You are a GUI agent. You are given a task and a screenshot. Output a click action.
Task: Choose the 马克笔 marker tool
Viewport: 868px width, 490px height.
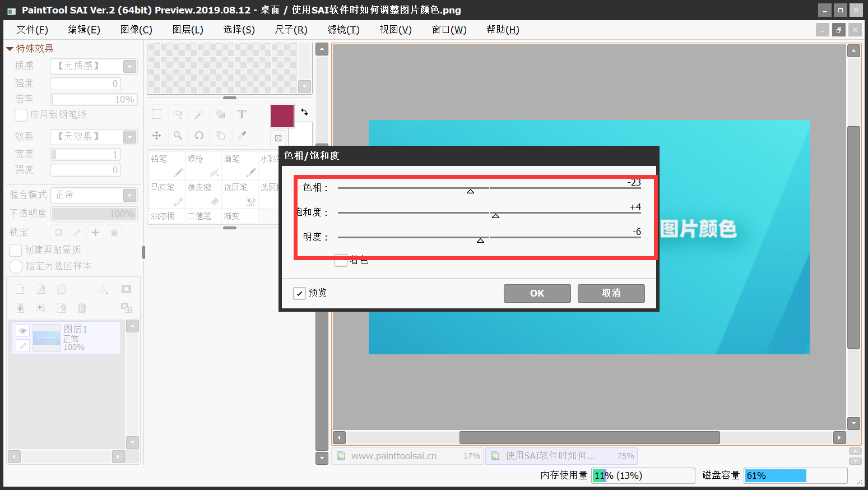(x=167, y=194)
